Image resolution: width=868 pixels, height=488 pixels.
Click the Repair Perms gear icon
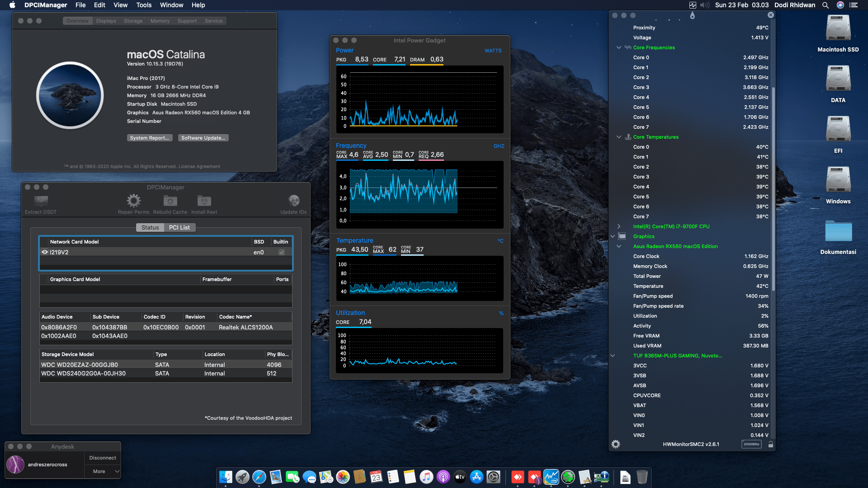click(x=133, y=200)
